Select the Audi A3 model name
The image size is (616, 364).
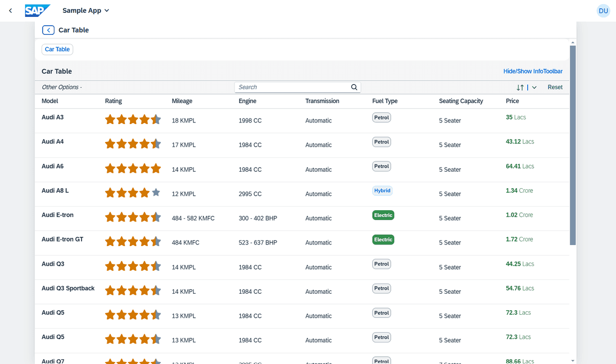pos(52,117)
